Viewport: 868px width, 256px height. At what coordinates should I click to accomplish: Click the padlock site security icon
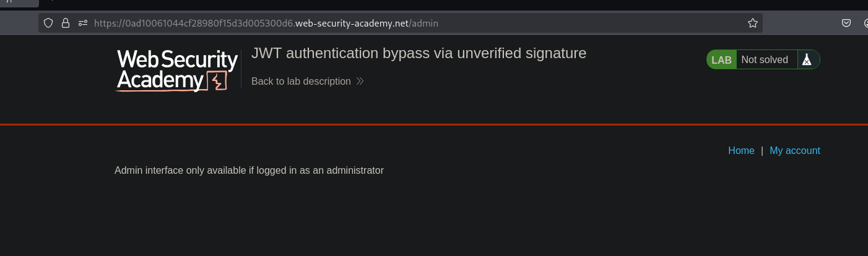click(65, 23)
